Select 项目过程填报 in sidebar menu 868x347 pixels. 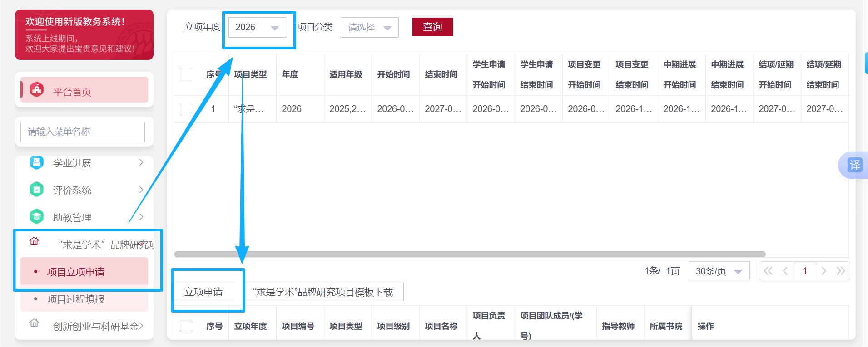click(76, 299)
